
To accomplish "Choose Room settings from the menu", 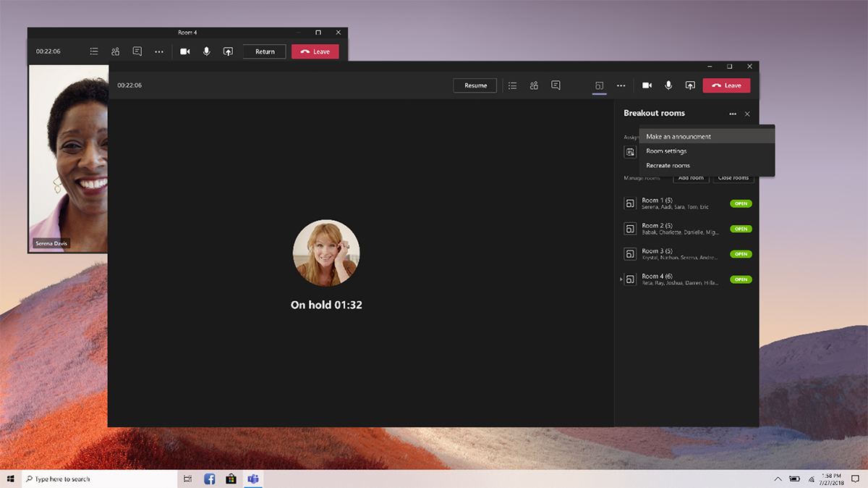I will pyautogui.click(x=666, y=151).
